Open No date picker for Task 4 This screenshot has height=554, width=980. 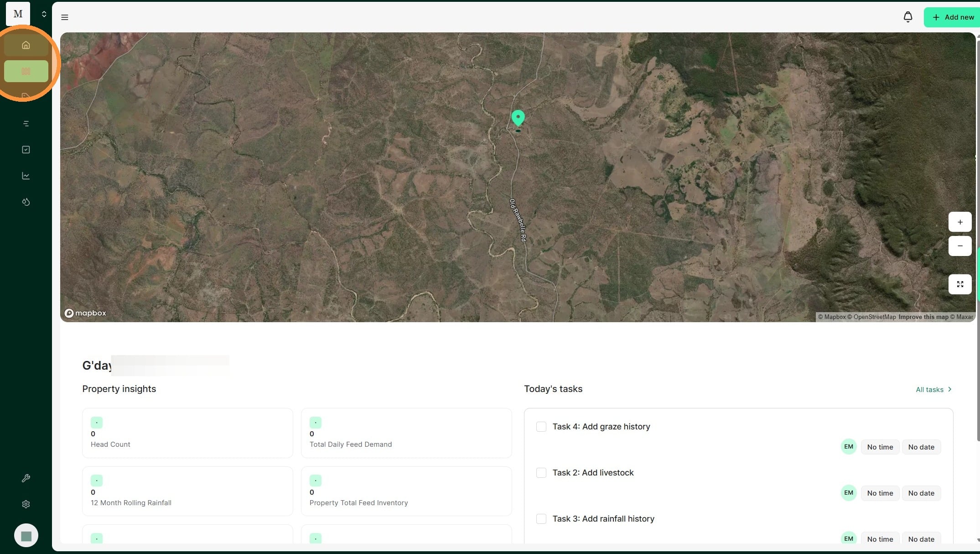point(921,447)
